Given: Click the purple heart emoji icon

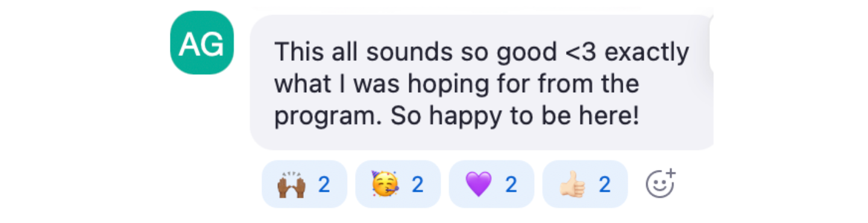Looking at the screenshot, I should point(479,184).
